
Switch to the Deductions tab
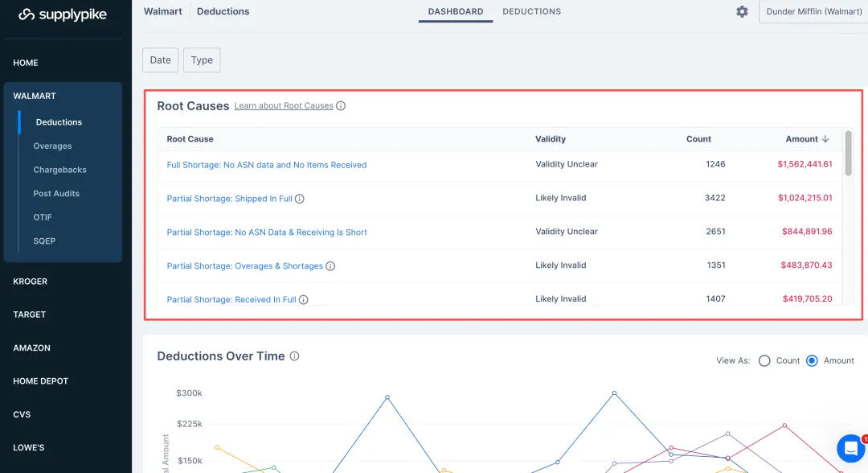coord(532,12)
